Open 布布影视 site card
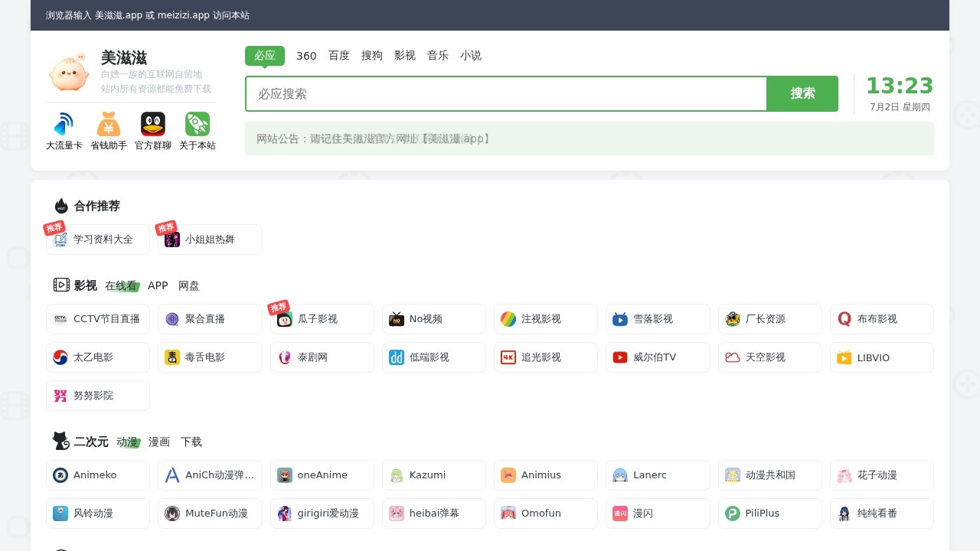Viewport: 980px width, 551px height. 882,319
